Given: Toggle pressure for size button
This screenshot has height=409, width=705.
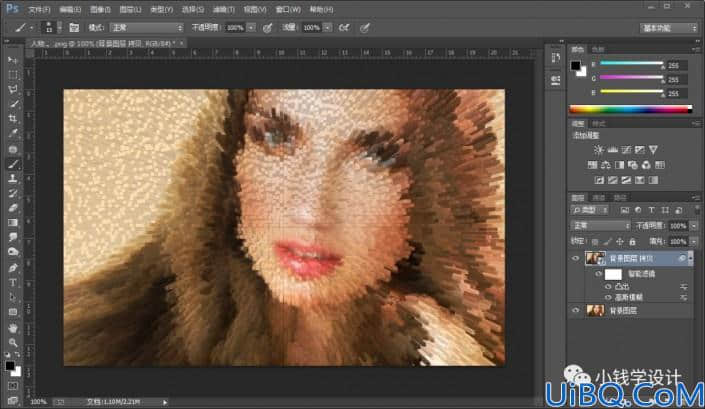Looking at the screenshot, I should tap(365, 28).
